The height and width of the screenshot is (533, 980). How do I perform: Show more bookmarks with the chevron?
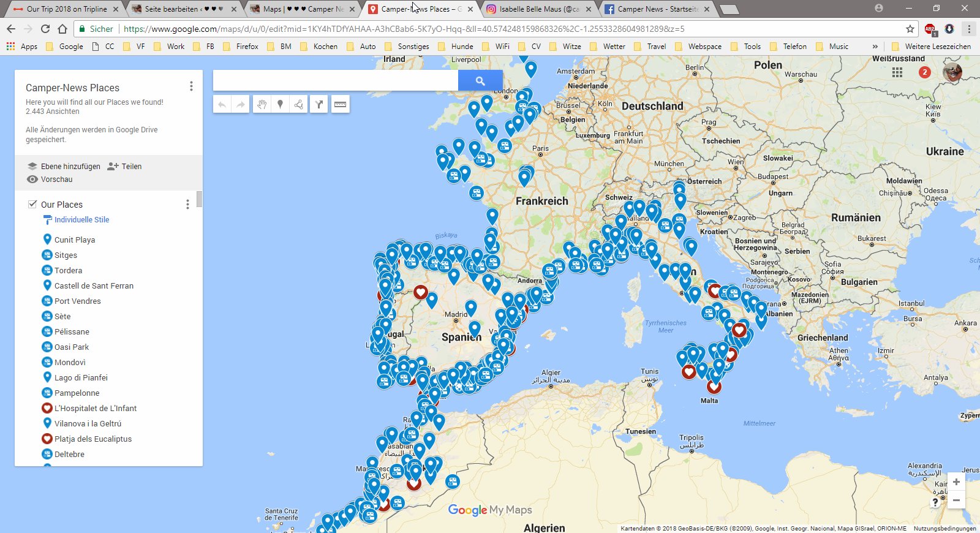click(875, 46)
